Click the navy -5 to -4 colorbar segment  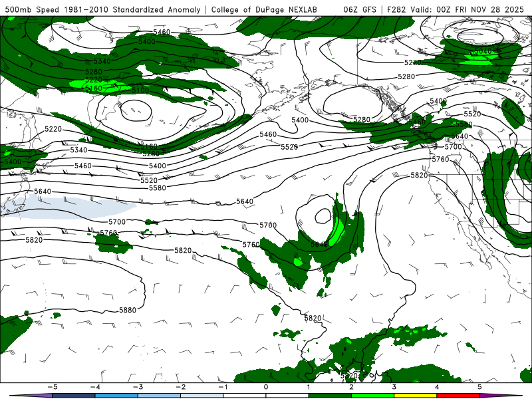point(74,396)
